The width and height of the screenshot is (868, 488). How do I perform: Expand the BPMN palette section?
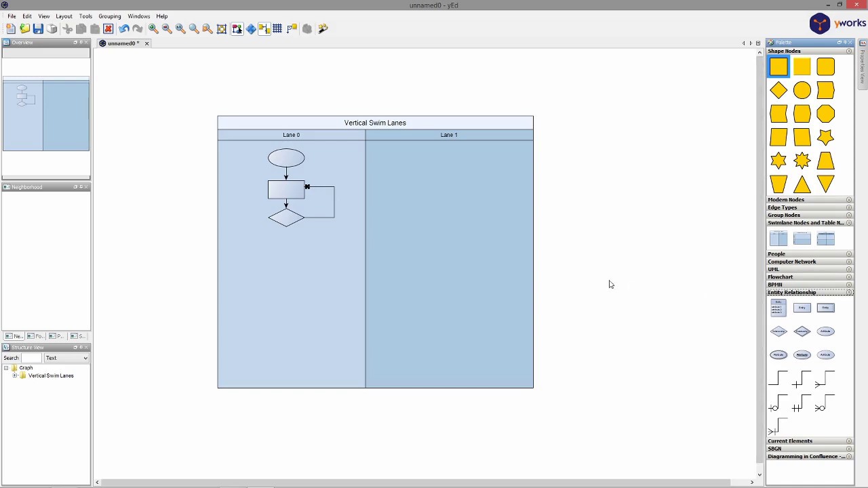[x=849, y=285]
